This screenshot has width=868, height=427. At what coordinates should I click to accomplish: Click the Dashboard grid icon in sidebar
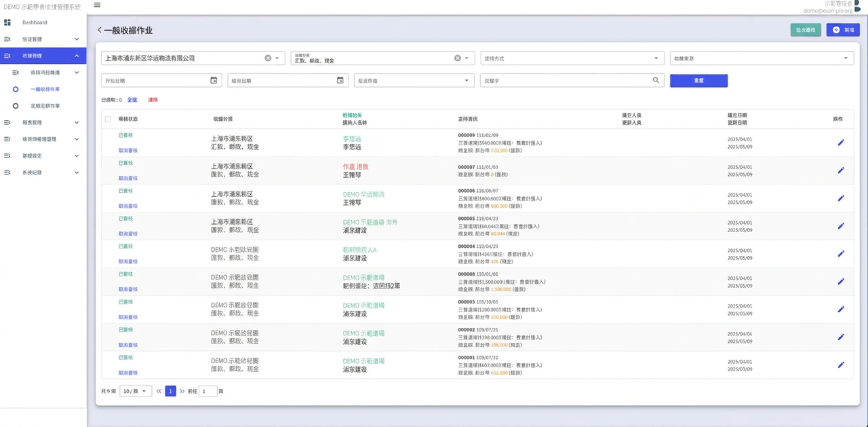tap(7, 22)
